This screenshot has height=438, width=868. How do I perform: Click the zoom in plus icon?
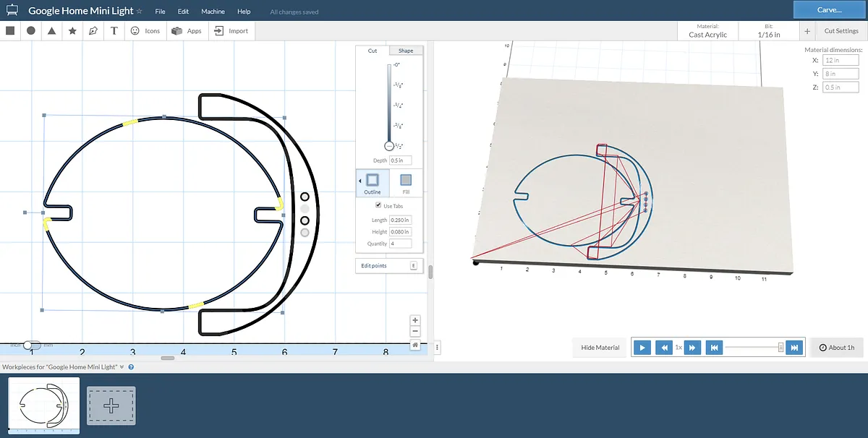tap(415, 320)
